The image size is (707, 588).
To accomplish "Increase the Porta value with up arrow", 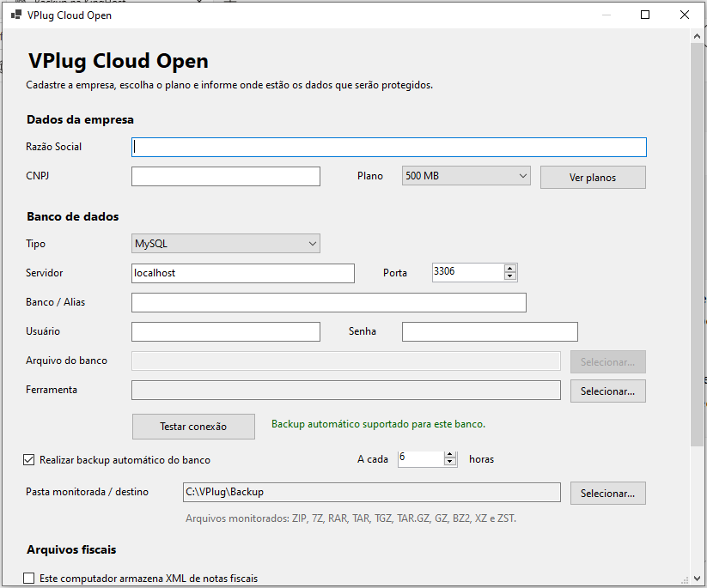I will 510,268.
